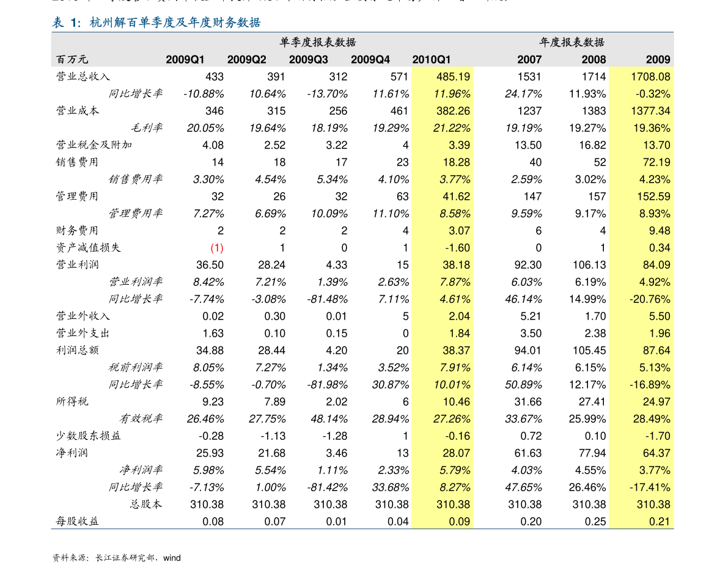The image size is (728, 575).
Task: Select the 2009Q1 column header
Action: pos(185,59)
